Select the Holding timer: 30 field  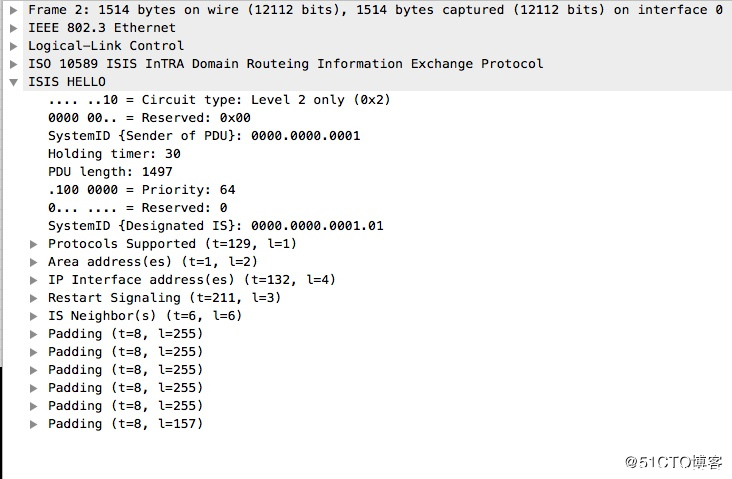[114, 154]
